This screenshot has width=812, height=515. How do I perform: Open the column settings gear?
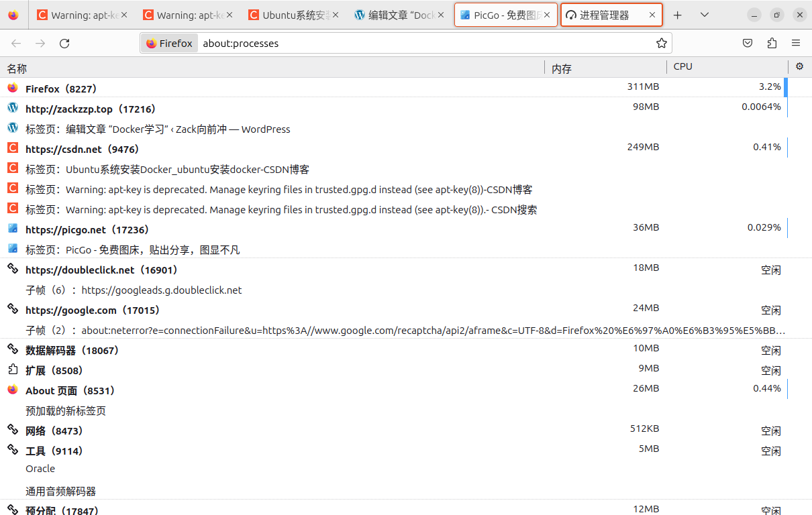point(799,66)
